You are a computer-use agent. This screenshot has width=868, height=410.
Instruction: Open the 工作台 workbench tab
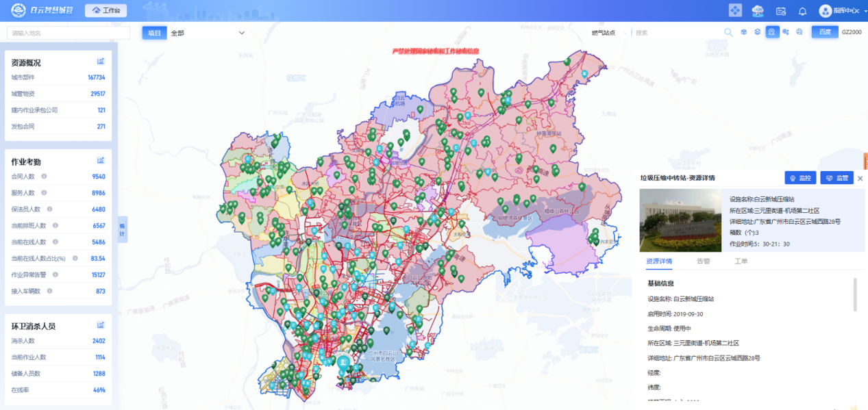coord(106,10)
